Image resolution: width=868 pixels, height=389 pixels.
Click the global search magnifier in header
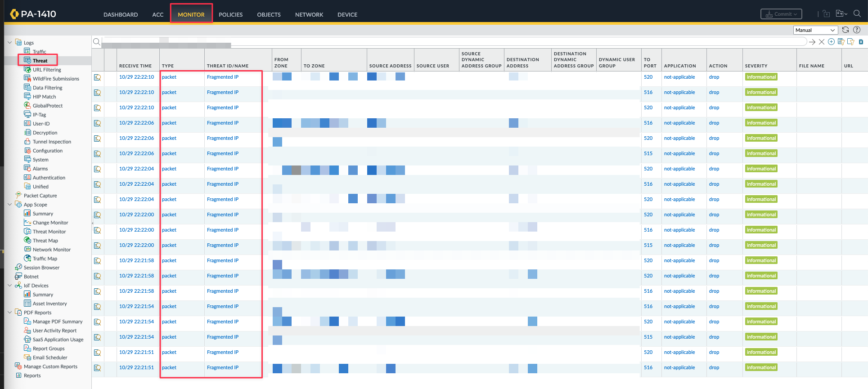pyautogui.click(x=857, y=14)
